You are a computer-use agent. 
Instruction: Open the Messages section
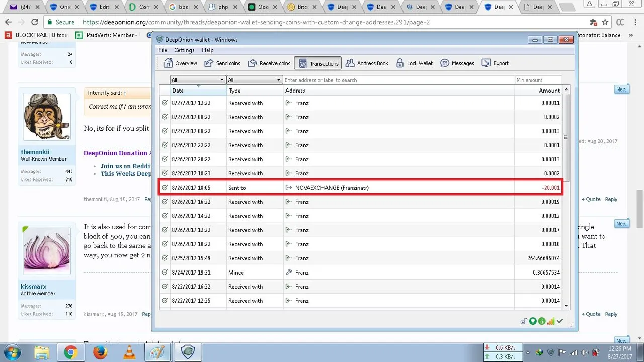click(457, 63)
